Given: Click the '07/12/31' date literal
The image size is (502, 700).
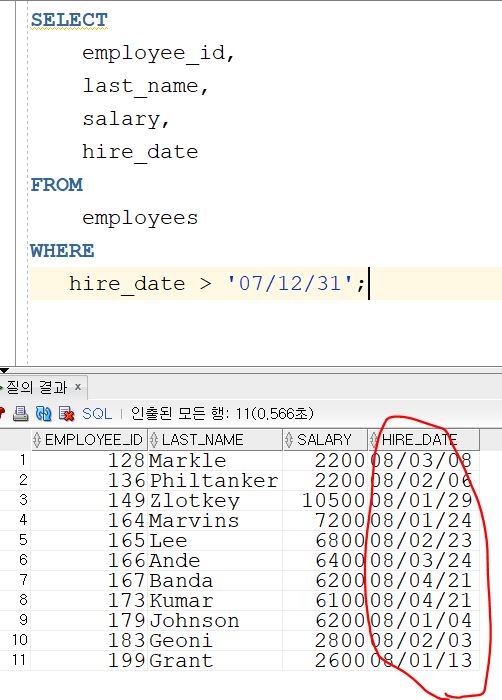Looking at the screenshot, I should (x=290, y=283).
